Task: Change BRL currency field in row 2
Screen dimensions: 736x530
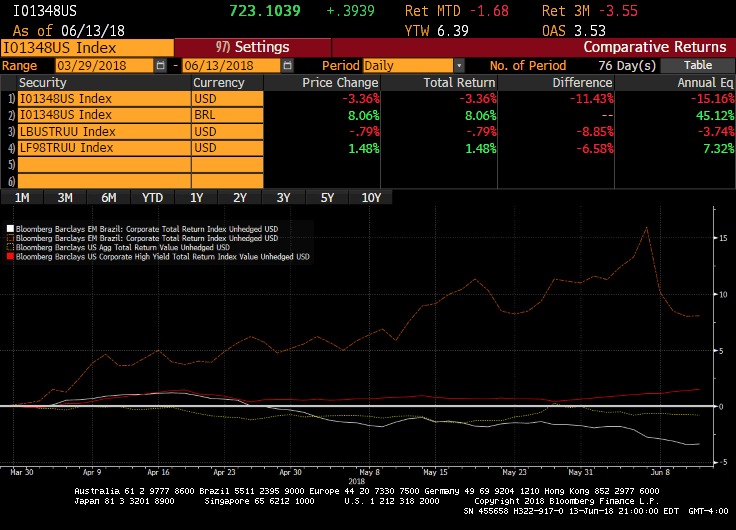Action: 228,115
